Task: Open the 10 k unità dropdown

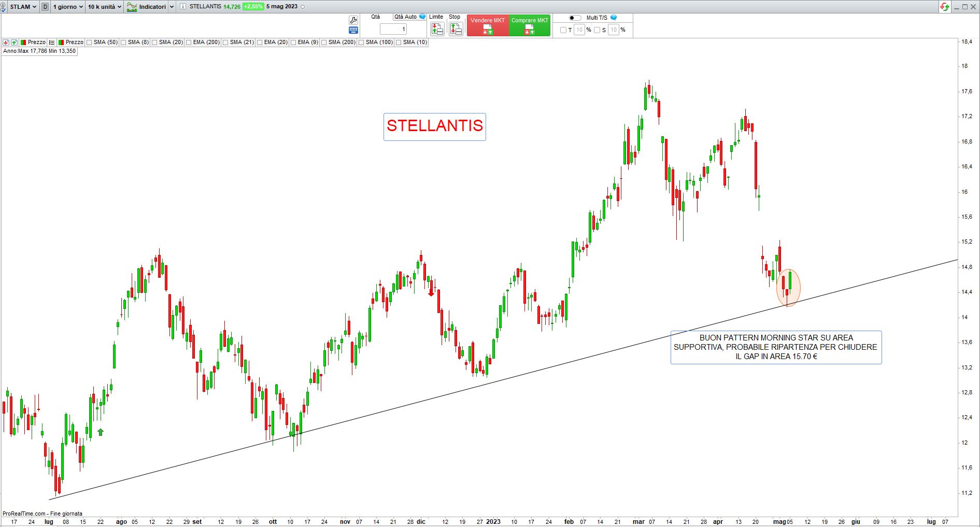Action: (104, 7)
